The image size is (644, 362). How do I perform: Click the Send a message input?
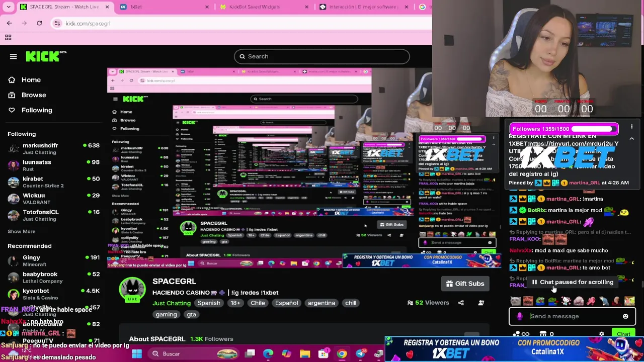pyautogui.click(x=572, y=316)
